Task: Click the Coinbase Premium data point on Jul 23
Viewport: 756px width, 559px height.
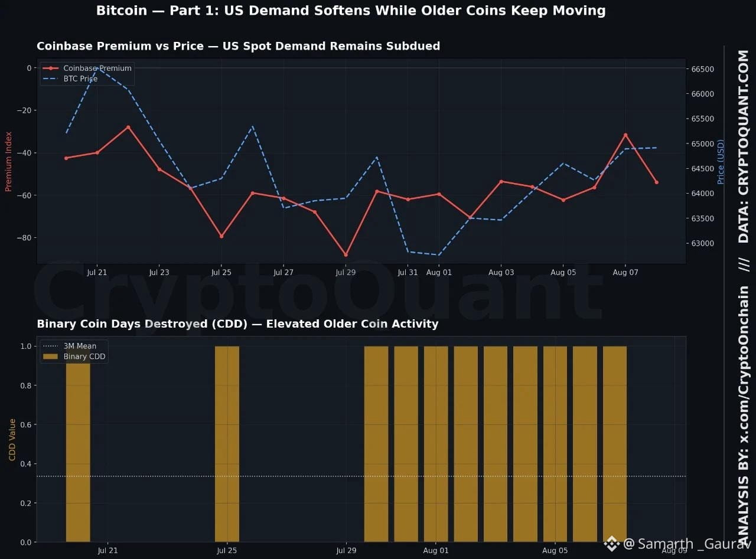Action: point(159,169)
